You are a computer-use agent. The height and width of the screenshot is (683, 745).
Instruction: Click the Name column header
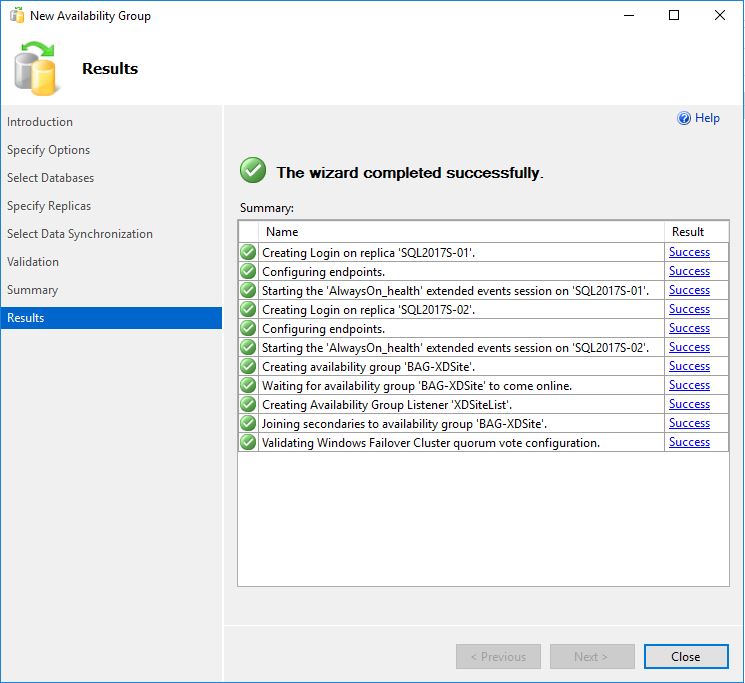461,232
